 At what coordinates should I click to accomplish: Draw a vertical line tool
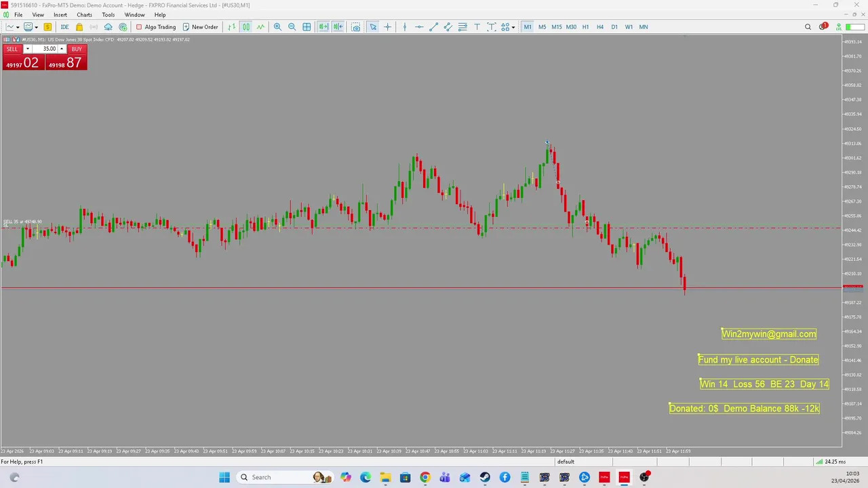click(405, 27)
